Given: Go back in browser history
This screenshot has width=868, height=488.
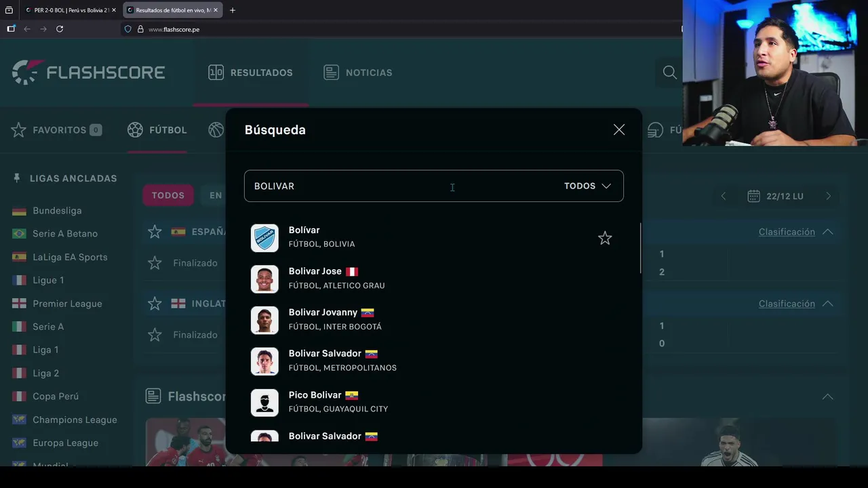Looking at the screenshot, I should [27, 29].
